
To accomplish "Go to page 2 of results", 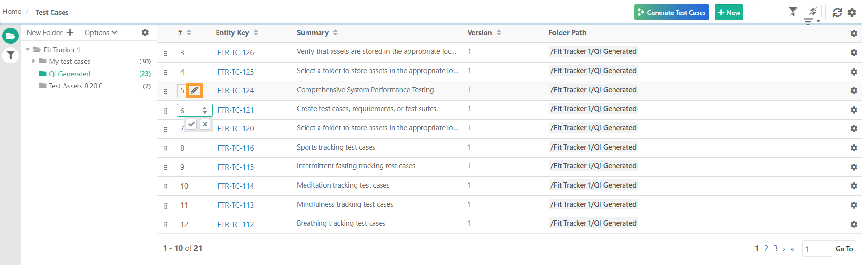I will (x=766, y=249).
